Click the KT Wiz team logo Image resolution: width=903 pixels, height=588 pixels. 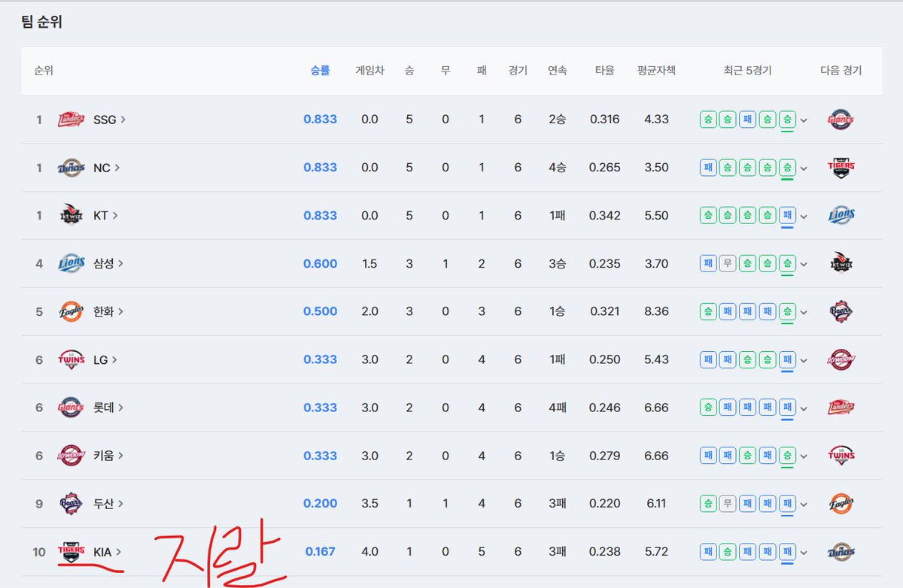click(71, 216)
